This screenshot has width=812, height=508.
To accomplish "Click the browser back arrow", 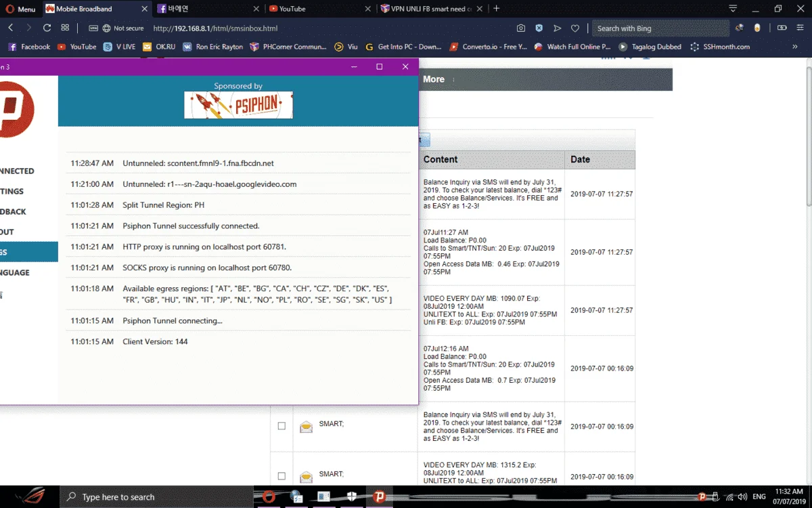I will 11,28.
